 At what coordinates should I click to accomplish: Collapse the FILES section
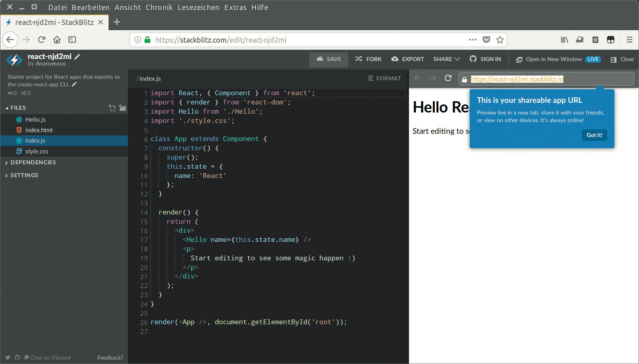click(x=15, y=108)
